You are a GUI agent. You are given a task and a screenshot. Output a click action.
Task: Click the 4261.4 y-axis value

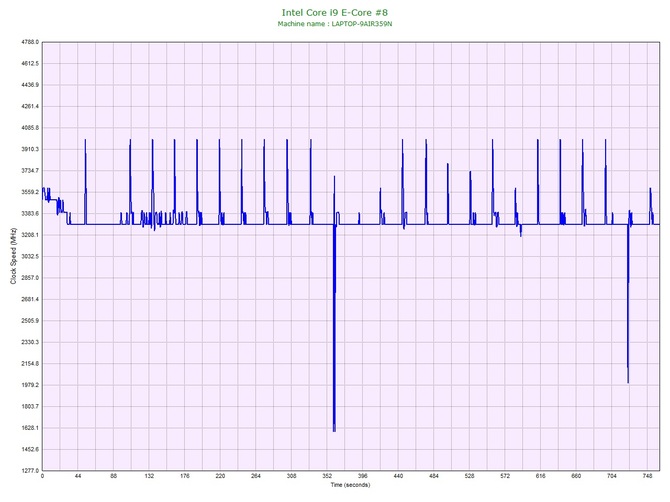point(30,106)
